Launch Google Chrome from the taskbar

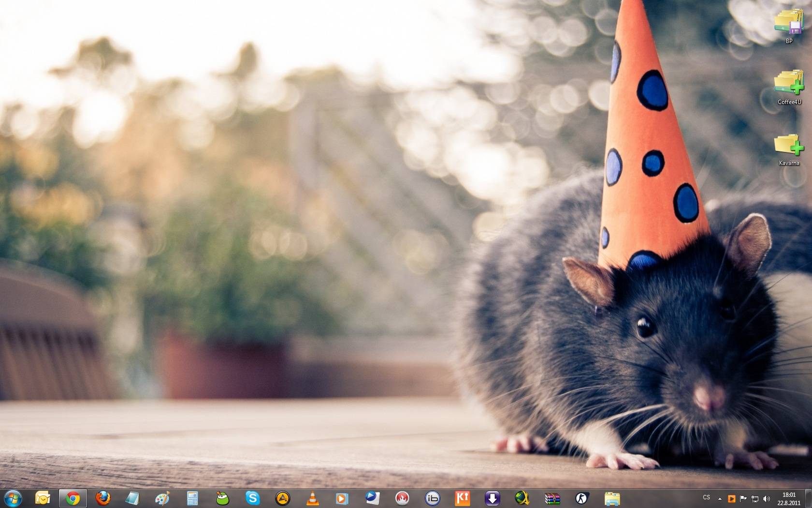coord(73,498)
